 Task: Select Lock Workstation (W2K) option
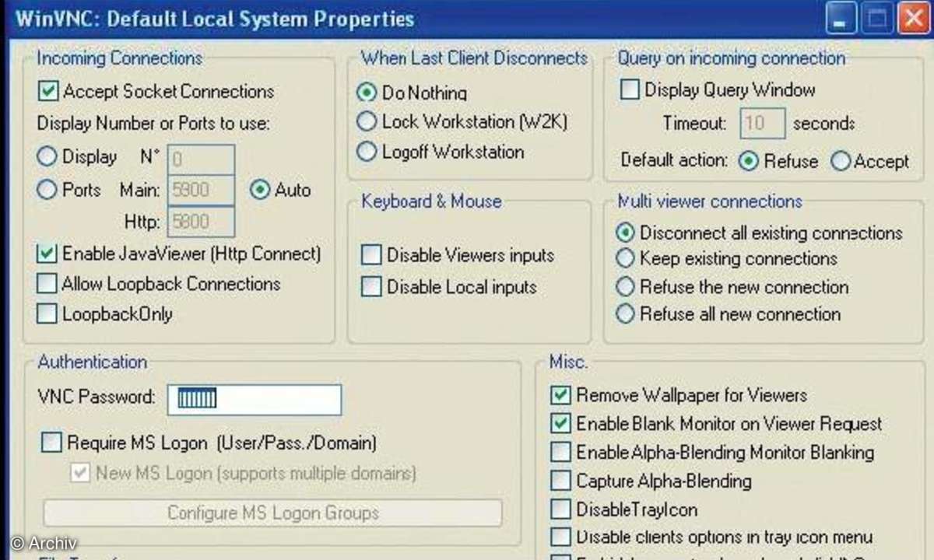(366, 121)
